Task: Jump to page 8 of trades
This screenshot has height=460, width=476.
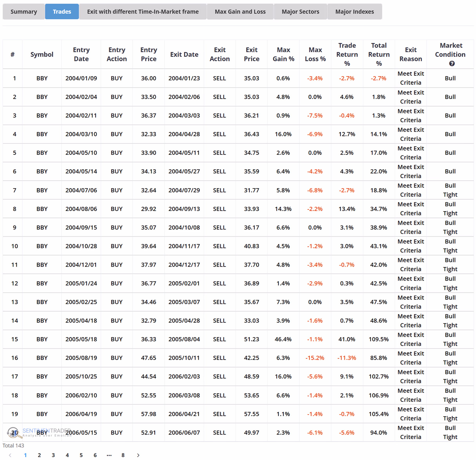Action: pos(123,455)
